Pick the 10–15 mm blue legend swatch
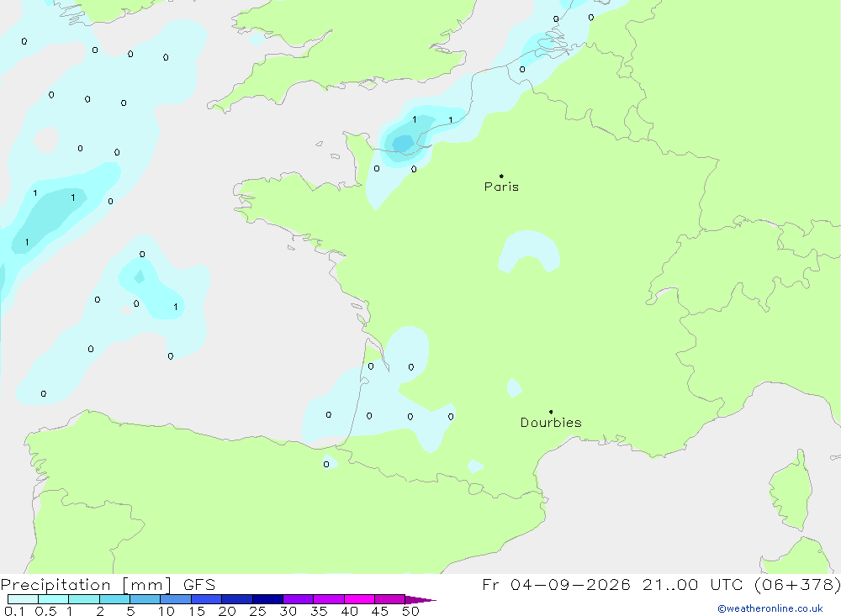The image size is (841, 616). pos(176,599)
